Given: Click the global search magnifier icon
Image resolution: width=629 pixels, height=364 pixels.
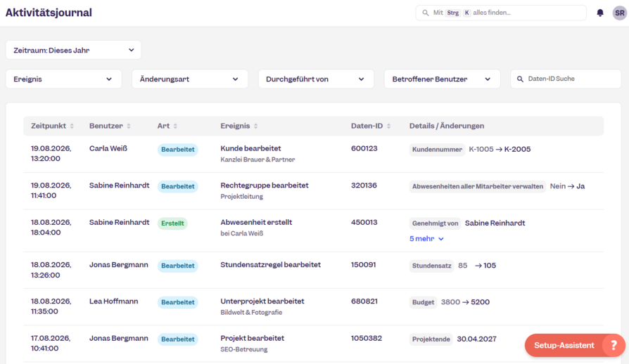Looking at the screenshot, I should (x=425, y=13).
